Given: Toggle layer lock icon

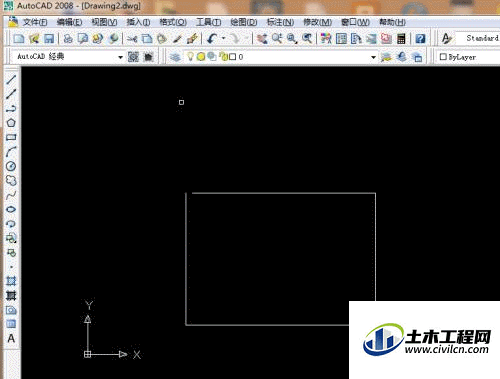Looking at the screenshot, I should tap(223, 57).
